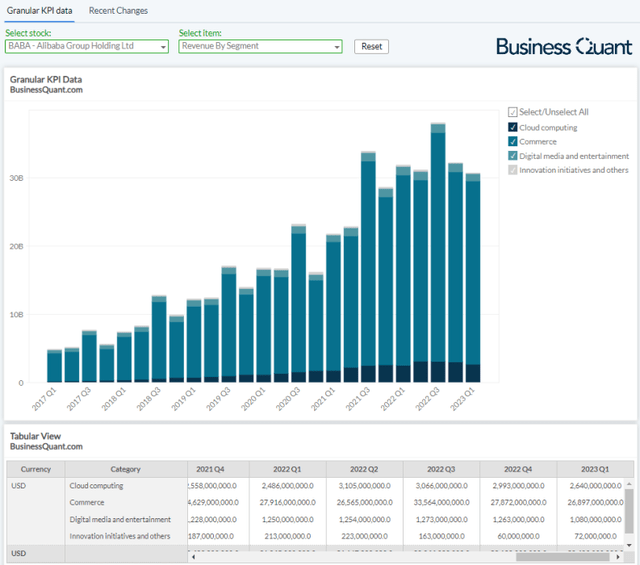Viewport: 640px width, 565px height.
Task: Click the Tabular View panel title
Action: tap(36, 436)
